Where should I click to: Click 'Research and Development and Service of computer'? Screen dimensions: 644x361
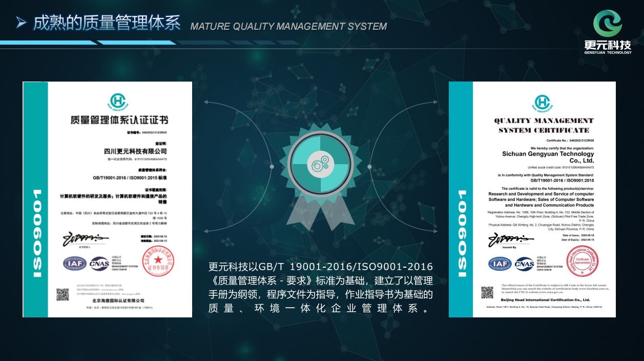coord(542,194)
